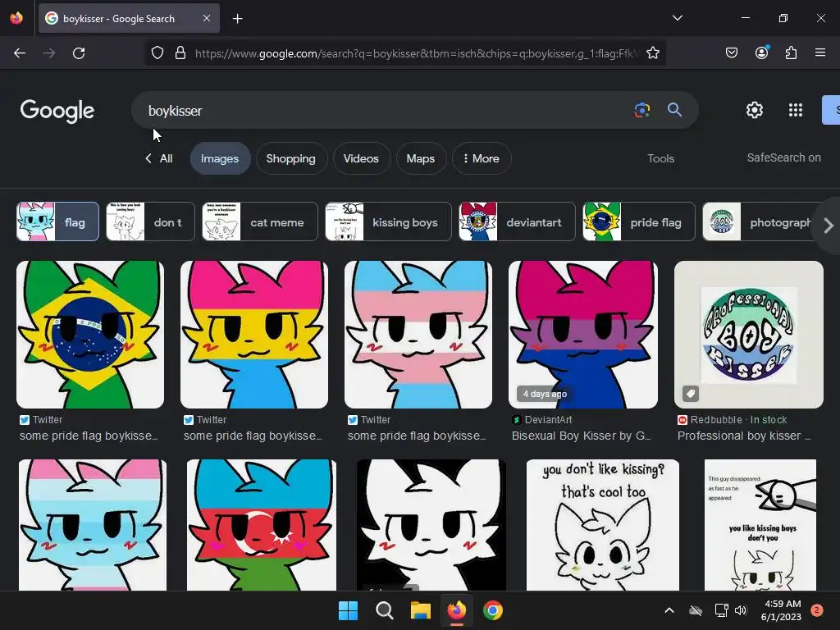Open notification badge showing 2
Screen dimensions: 840x630
click(x=816, y=610)
